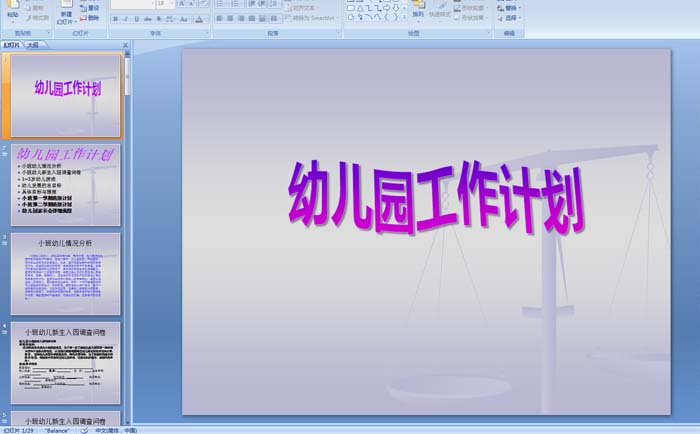This screenshot has height=434, width=700.
Task: Click the language 中文(简体, 中国) indicator
Action: 116,430
